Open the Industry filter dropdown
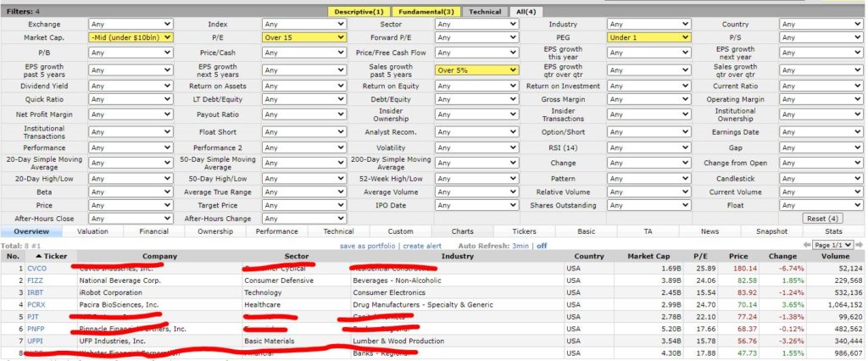 (x=648, y=25)
